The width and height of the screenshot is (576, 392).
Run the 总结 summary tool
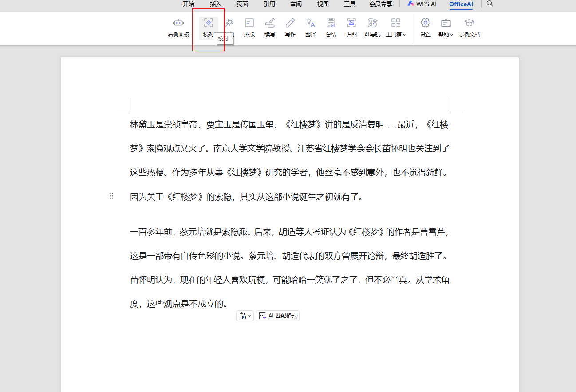(331, 28)
